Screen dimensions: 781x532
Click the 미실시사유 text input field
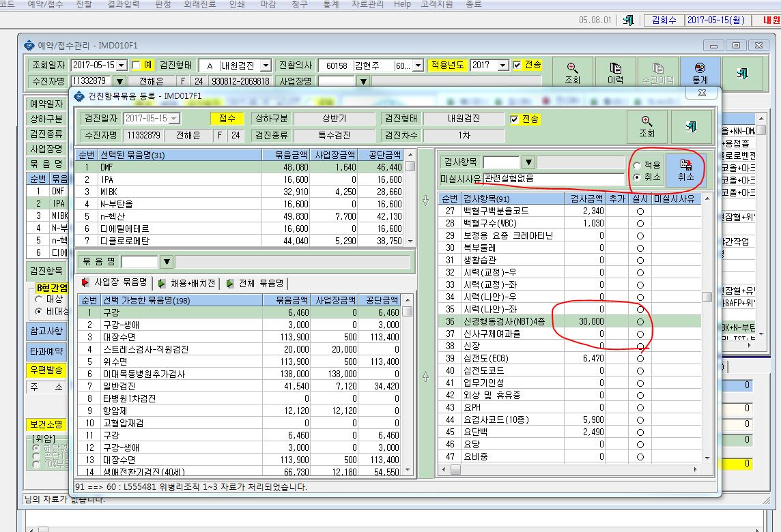coord(553,179)
